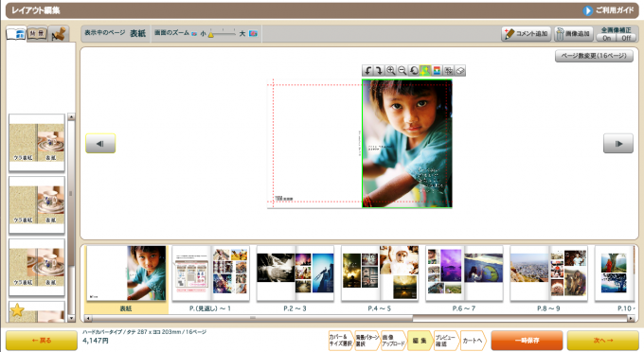
Task: Open the color filter striped icon
Action: [x=437, y=71]
